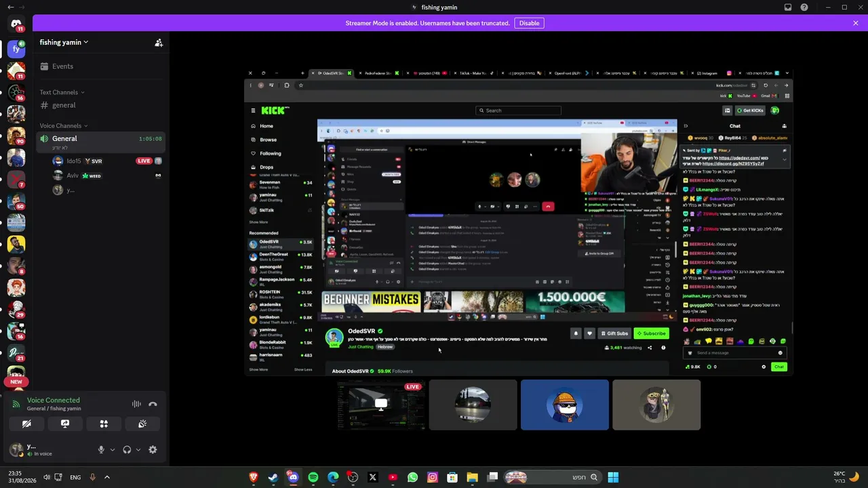Open OBS Studio from the taskbar
This screenshot has width=868, height=488.
[x=353, y=477]
